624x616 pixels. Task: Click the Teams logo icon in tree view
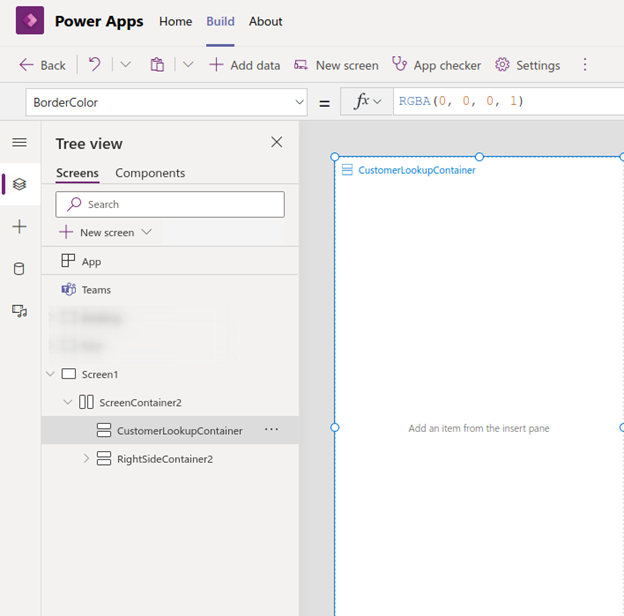tap(68, 289)
